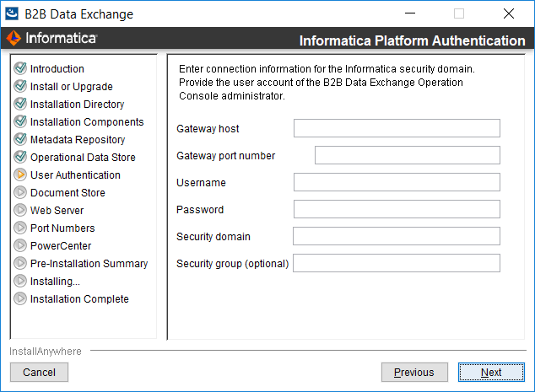
Task: Click the User Authentication current step arrow icon
Action: [20, 175]
